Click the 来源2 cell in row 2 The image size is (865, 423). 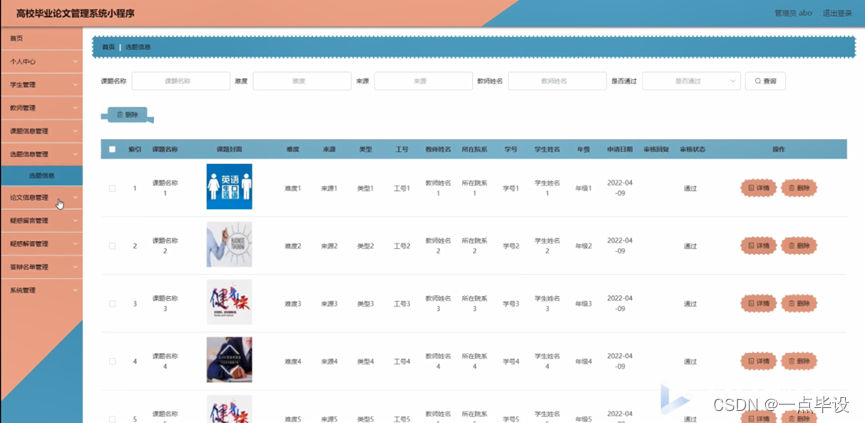click(x=329, y=247)
